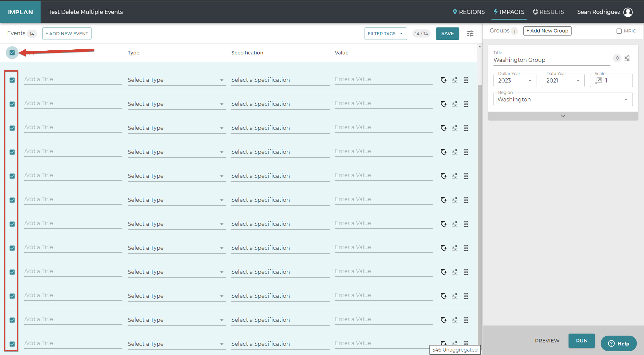Uncheck the fifth event row checkbox
Viewport: 644px width, 355px height.
12,176
